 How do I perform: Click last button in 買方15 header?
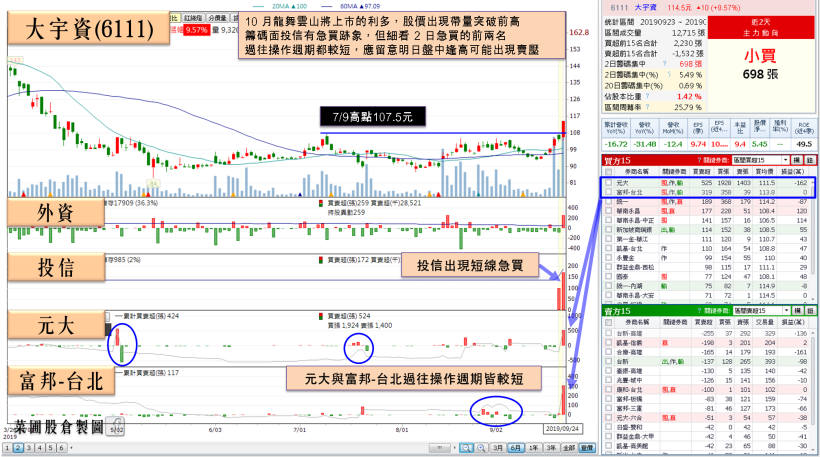coord(810,160)
